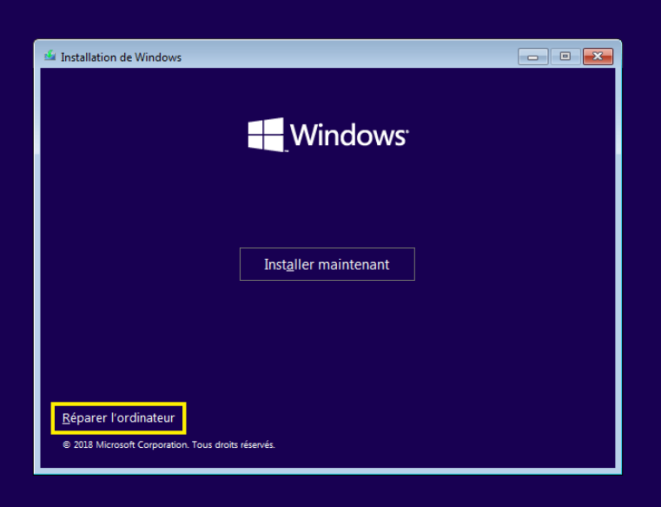
Task: Click the Windows Setup title bar icon
Action: click(50, 56)
